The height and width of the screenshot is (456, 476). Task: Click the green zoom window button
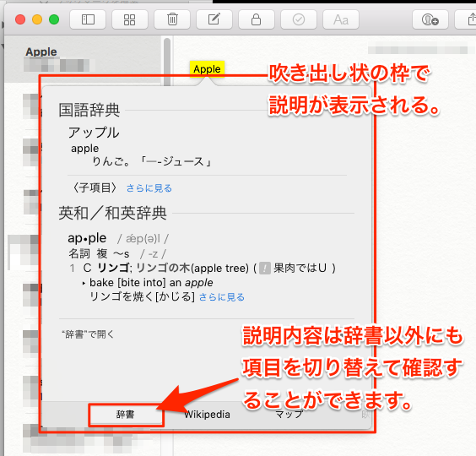54,19
